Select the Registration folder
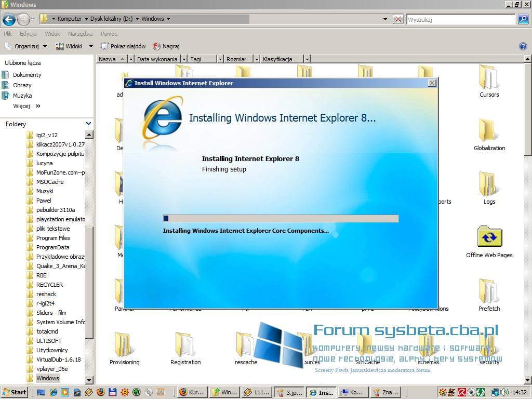This screenshot has width=532, height=399. click(185, 349)
